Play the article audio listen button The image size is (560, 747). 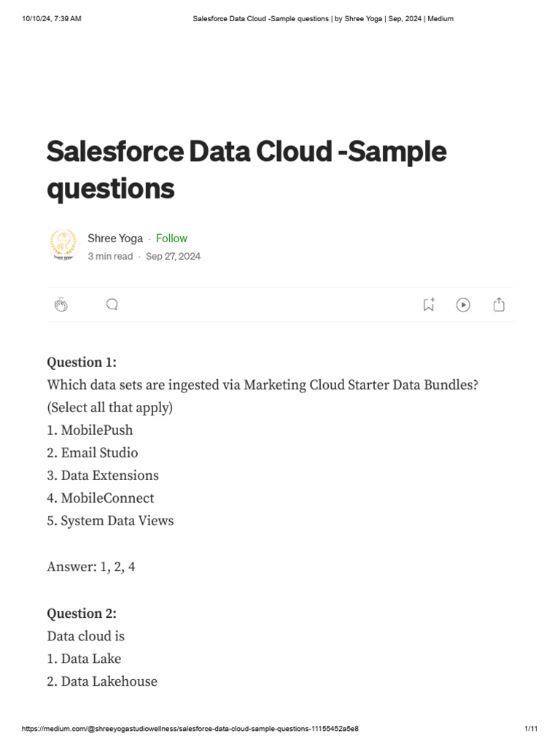(463, 305)
